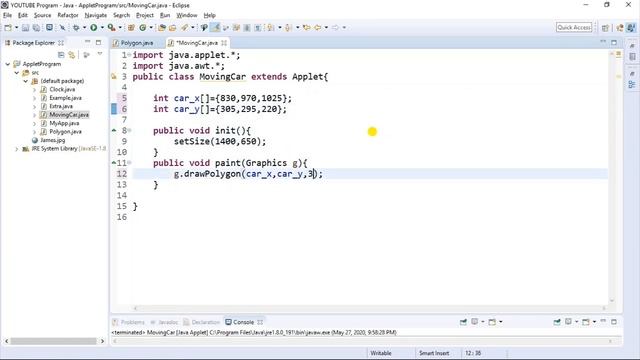Collapse the src folder node
This screenshot has width=640, height=360.
17,73
